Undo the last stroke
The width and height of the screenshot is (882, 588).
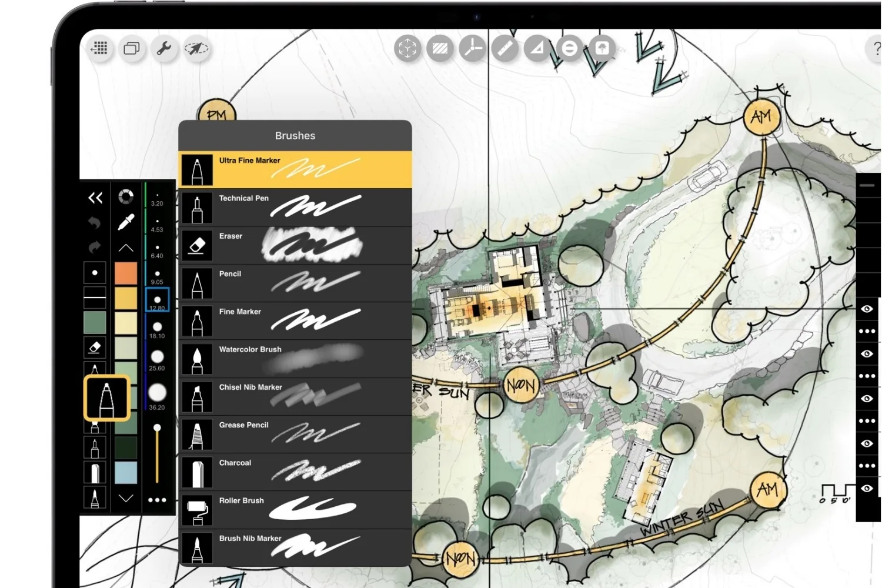click(95, 223)
